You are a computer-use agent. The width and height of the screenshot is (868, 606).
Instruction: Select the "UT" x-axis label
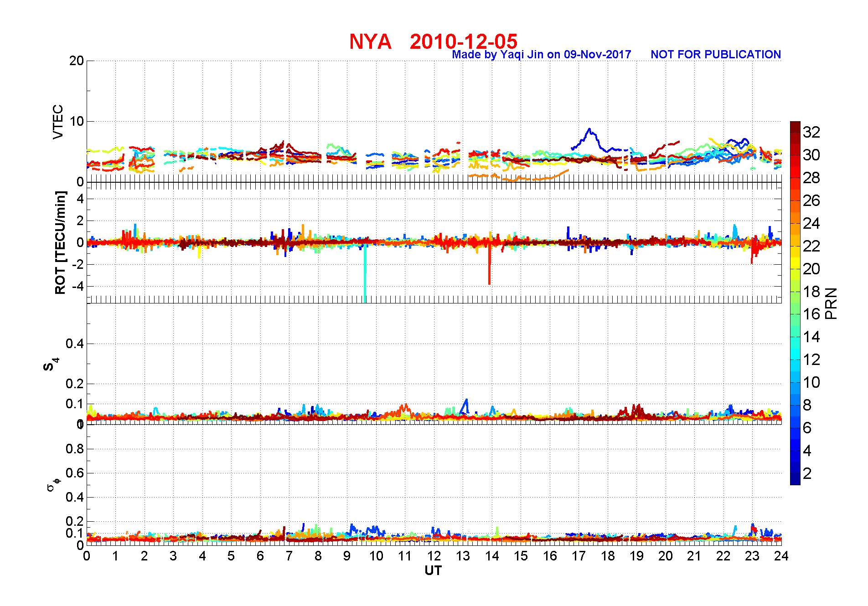pos(433,570)
